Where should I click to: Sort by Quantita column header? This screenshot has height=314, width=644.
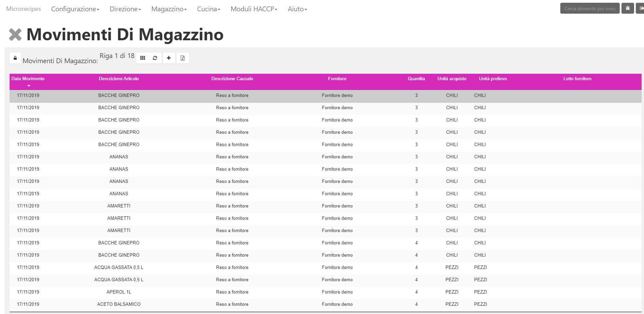tap(416, 79)
